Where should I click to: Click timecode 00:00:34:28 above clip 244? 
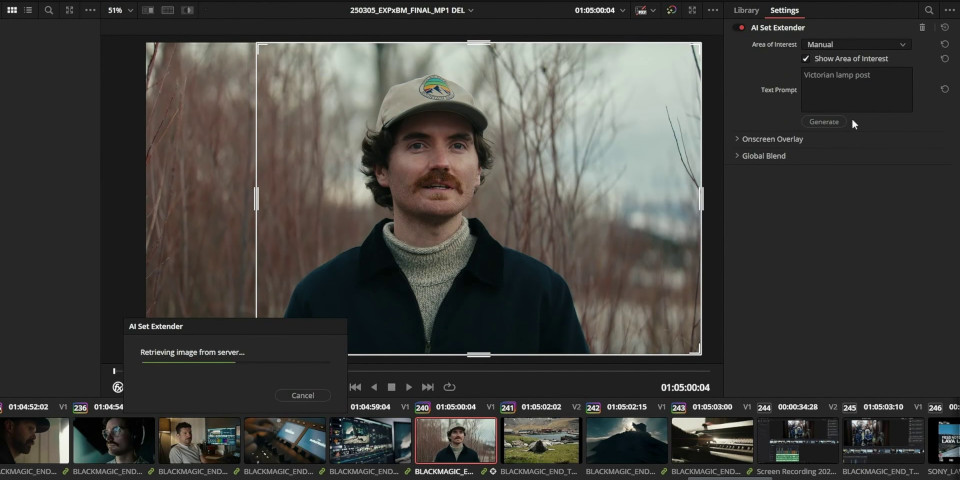[798, 407]
